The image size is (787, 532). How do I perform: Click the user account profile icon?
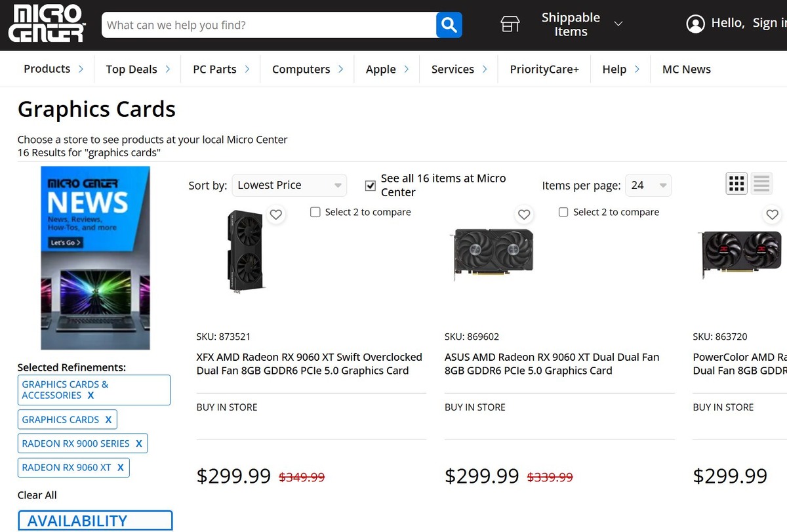click(x=695, y=24)
